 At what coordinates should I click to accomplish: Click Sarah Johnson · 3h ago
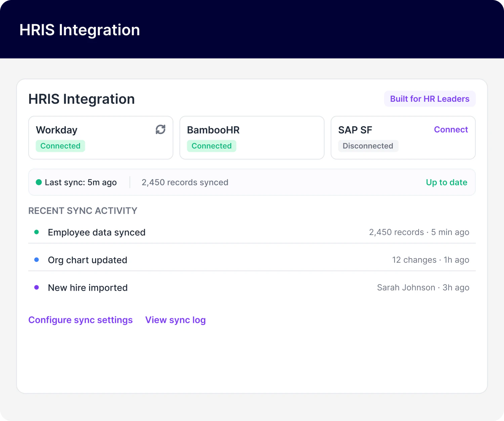click(423, 288)
